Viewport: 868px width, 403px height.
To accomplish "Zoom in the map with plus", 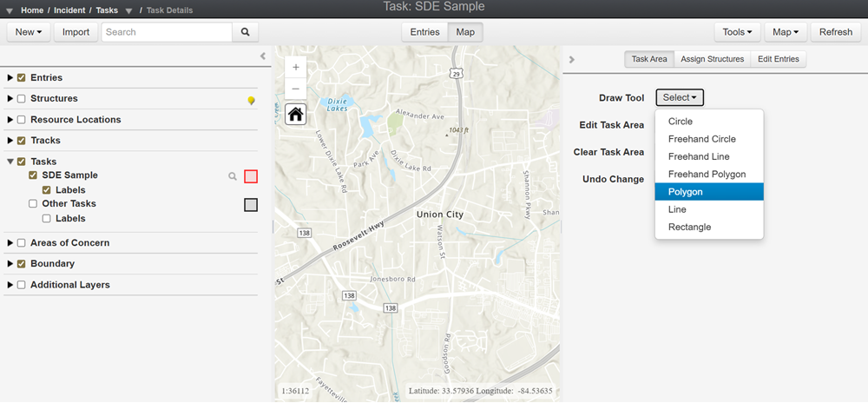I will coord(296,68).
